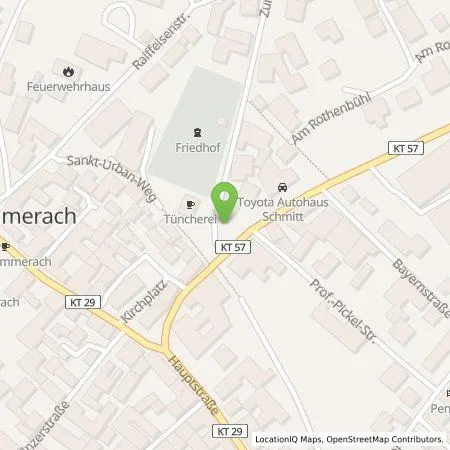Click the Kirchplatz street label

[144, 302]
